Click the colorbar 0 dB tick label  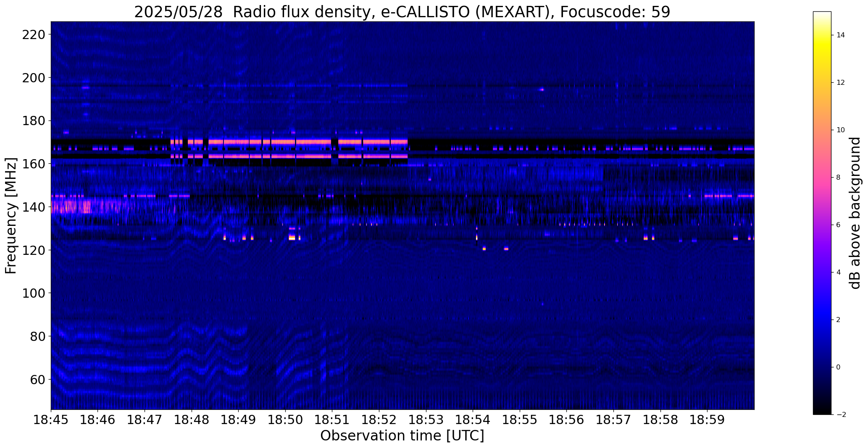839,367
